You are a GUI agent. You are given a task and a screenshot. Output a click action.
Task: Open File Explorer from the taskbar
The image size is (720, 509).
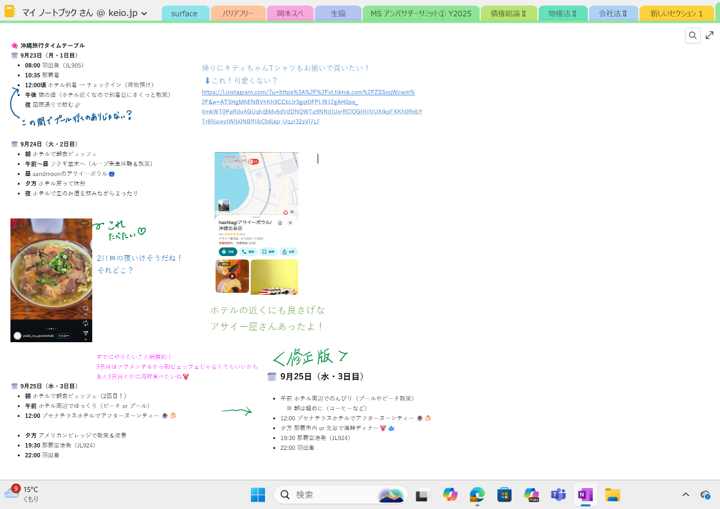[x=612, y=495]
